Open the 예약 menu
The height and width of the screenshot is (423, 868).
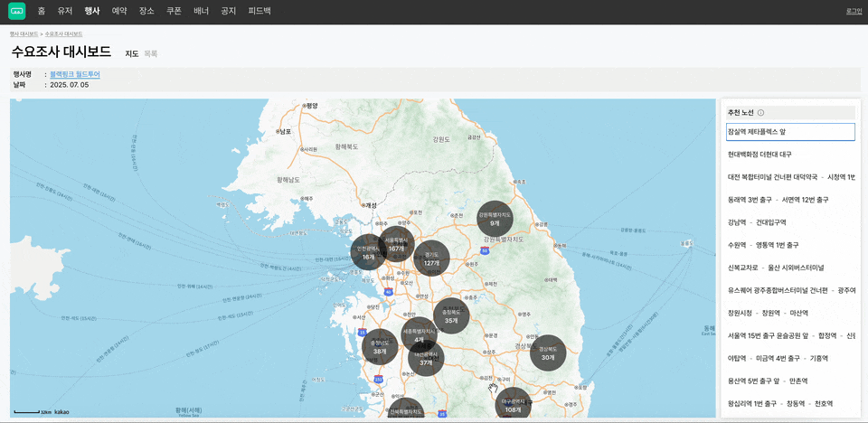point(119,11)
